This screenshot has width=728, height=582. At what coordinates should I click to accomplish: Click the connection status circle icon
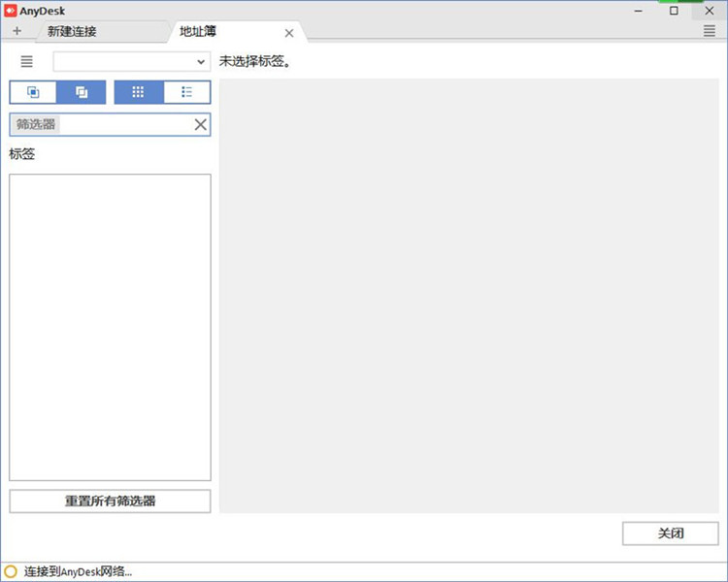pos(11,571)
